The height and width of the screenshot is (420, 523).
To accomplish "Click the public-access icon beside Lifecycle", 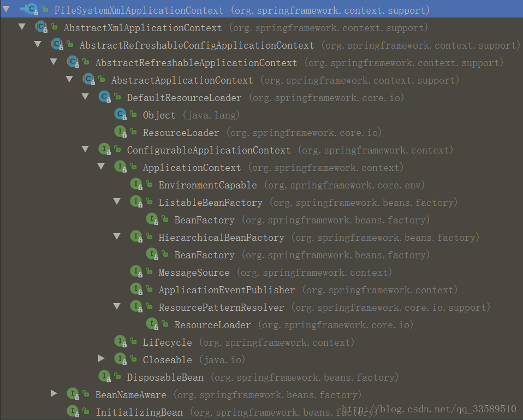I will pos(133,341).
